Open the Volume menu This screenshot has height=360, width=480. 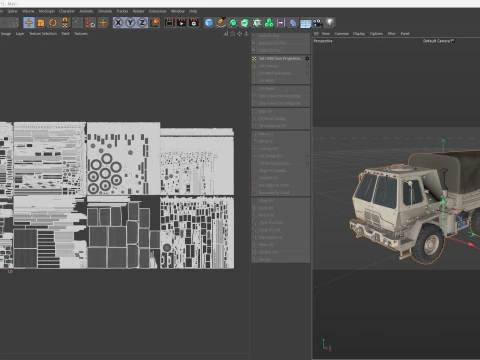(28, 11)
